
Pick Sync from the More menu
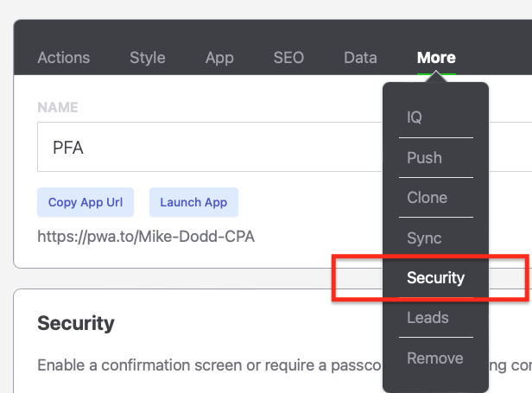424,238
